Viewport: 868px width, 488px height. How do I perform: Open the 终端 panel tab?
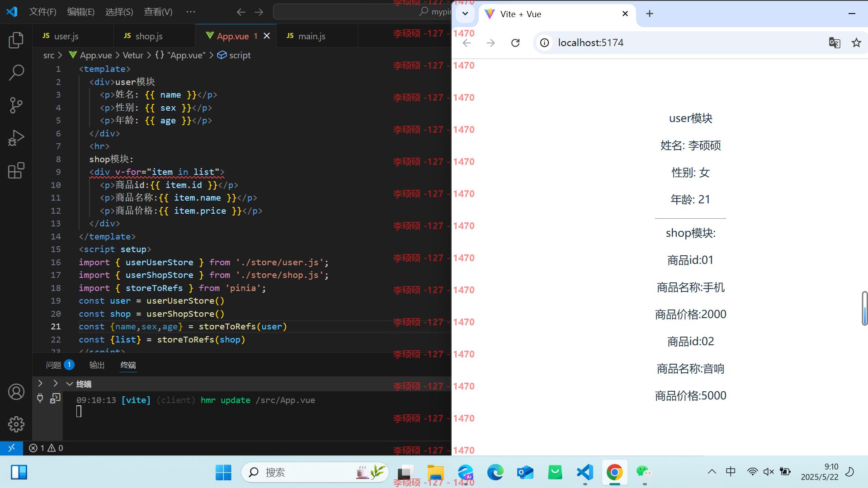point(128,365)
